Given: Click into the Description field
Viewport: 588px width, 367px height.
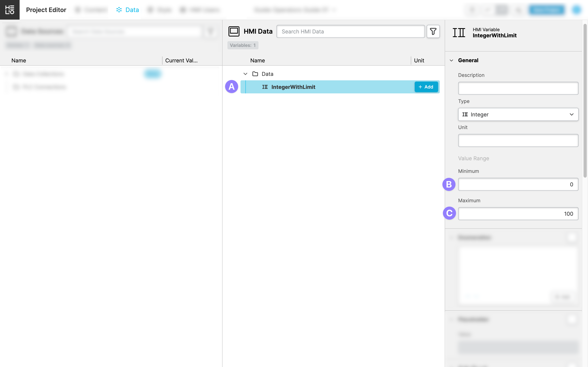Looking at the screenshot, I should [x=518, y=88].
